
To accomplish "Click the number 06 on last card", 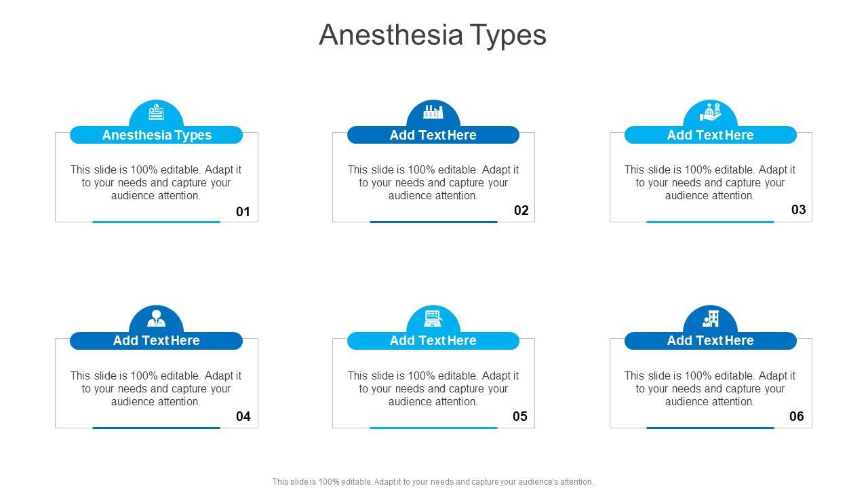I will 796,416.
